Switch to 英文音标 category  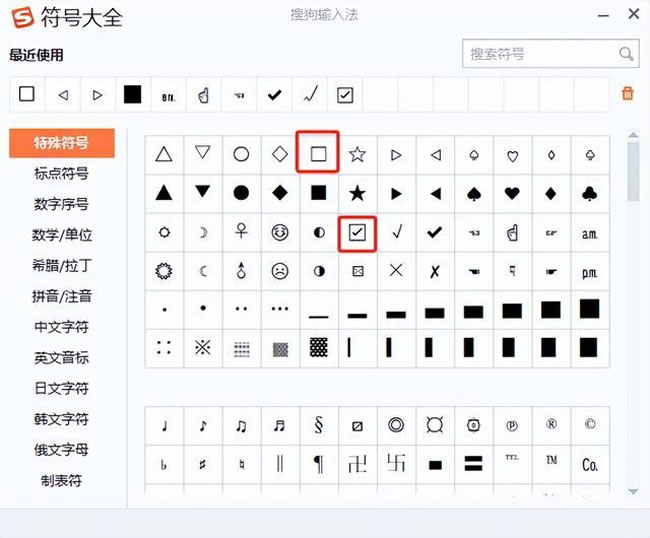click(x=61, y=358)
